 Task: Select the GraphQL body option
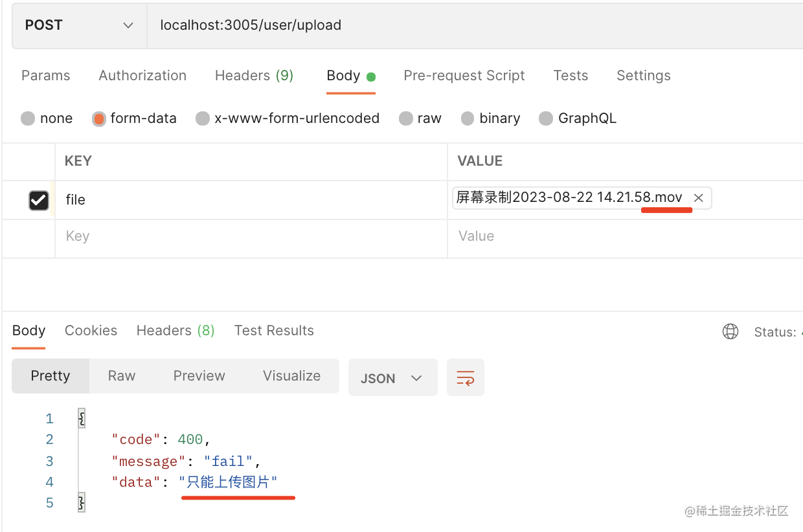546,118
